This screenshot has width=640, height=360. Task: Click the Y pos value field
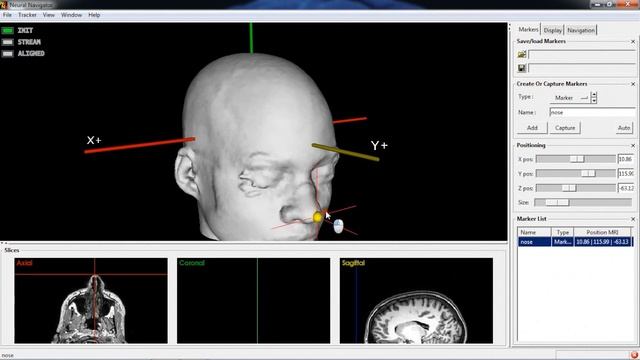626,173
